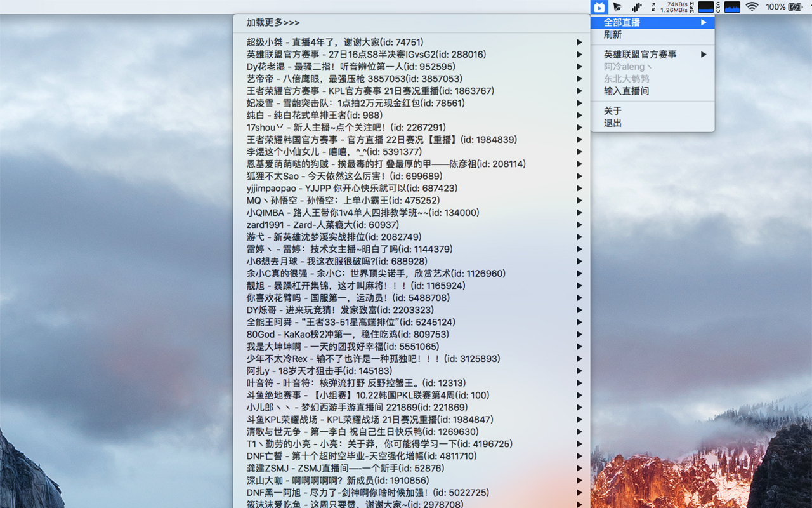Viewport: 812px width, 508px height.
Task: Expand submenu arrow for zard1991 row
Action: click(x=579, y=225)
